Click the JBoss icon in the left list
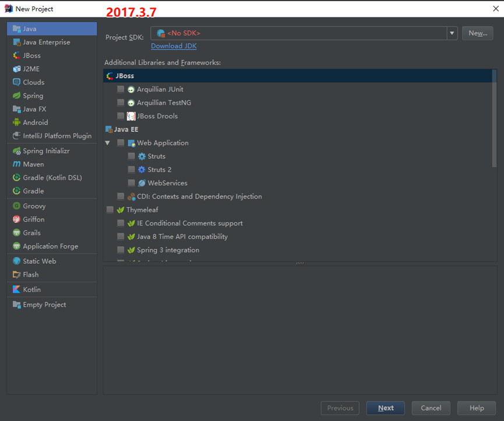This screenshot has width=504, height=421. (17, 55)
